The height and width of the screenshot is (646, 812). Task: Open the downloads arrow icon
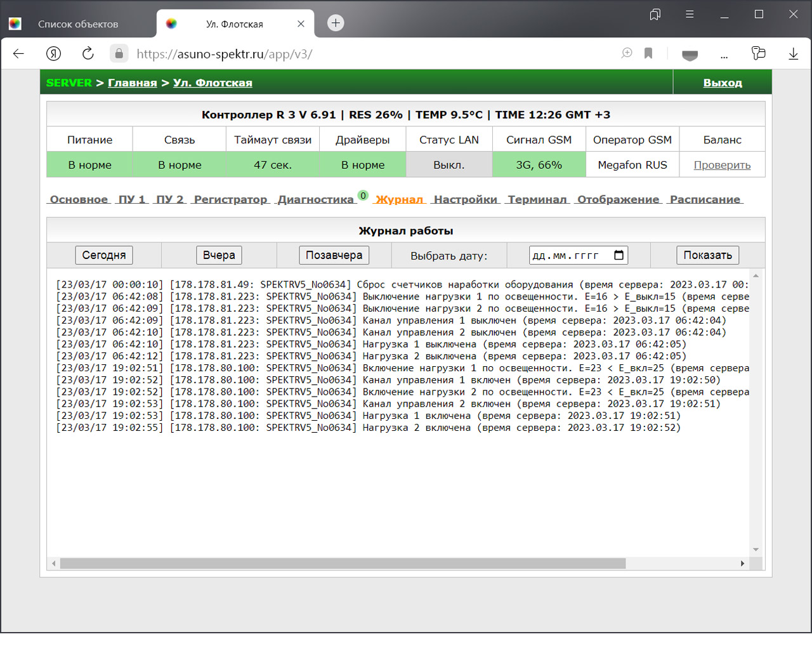click(793, 54)
